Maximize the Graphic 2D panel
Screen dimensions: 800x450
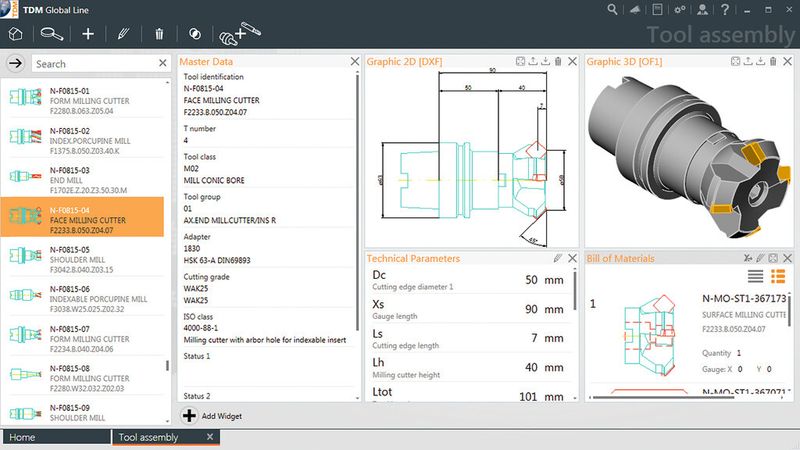point(520,61)
